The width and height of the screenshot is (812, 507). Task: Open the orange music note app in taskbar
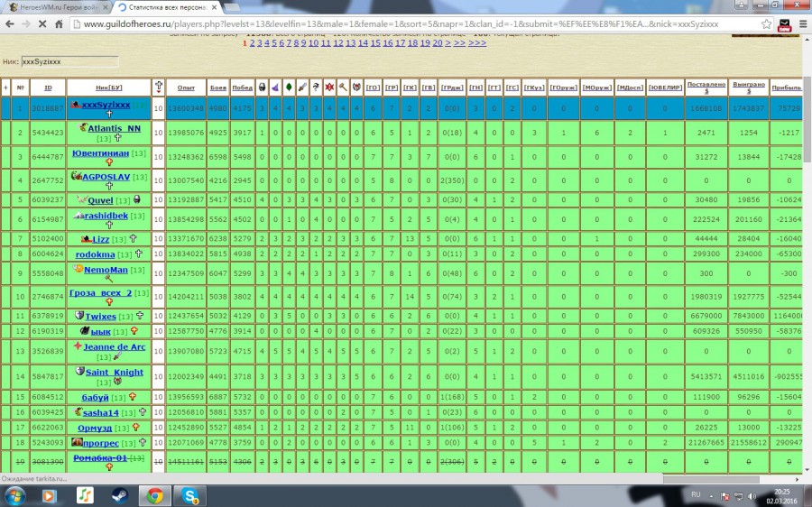point(85,495)
